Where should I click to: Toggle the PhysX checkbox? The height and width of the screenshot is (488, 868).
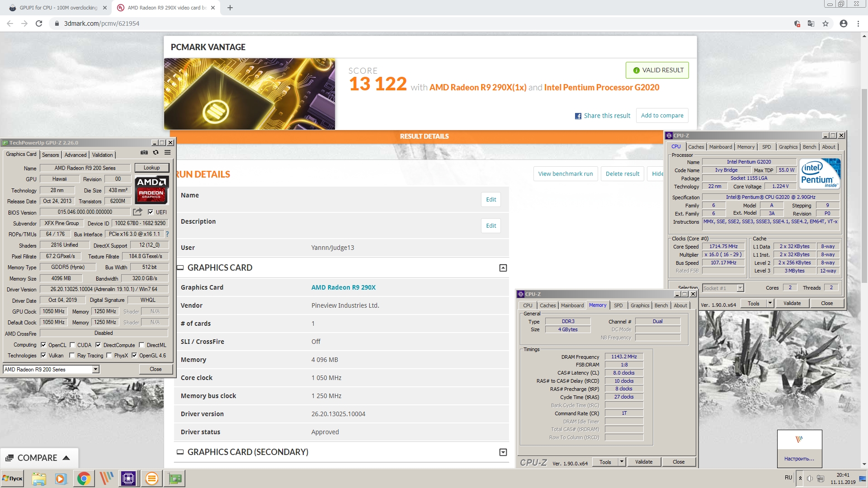(x=109, y=356)
